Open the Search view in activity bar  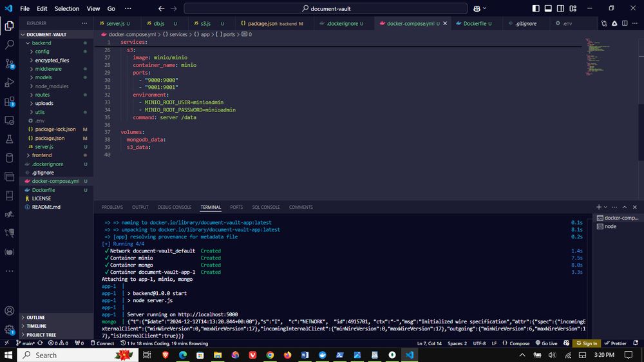coord(10,45)
